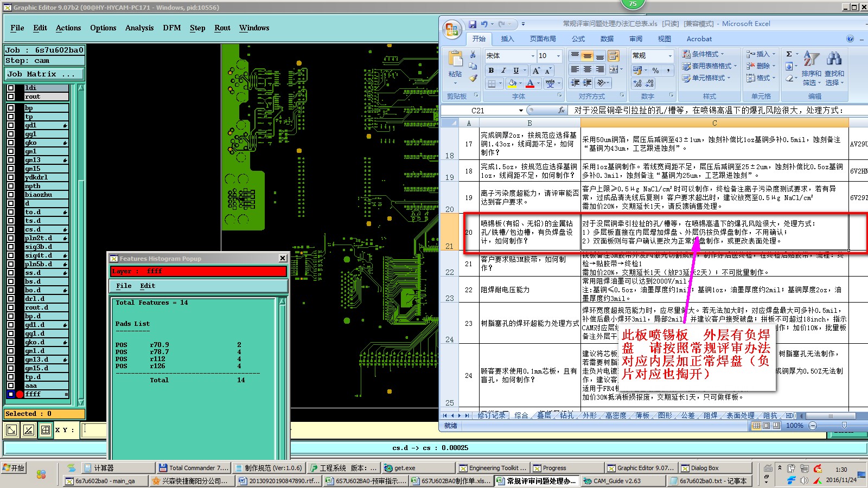Click the Job Matrix button
The image size is (868, 488).
pyautogui.click(x=44, y=74)
